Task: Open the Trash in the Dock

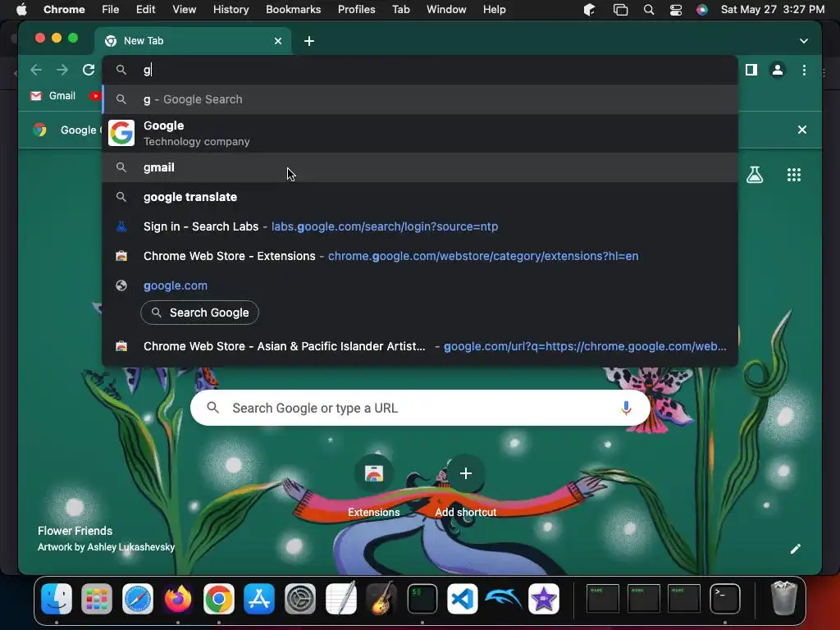Action: pos(783,598)
